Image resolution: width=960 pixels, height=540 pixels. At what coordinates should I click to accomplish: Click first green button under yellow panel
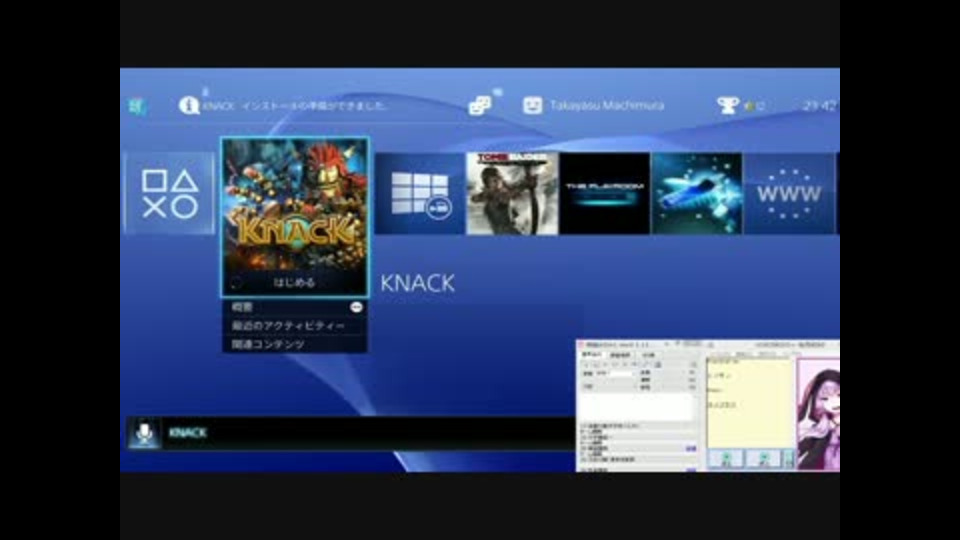point(726,459)
